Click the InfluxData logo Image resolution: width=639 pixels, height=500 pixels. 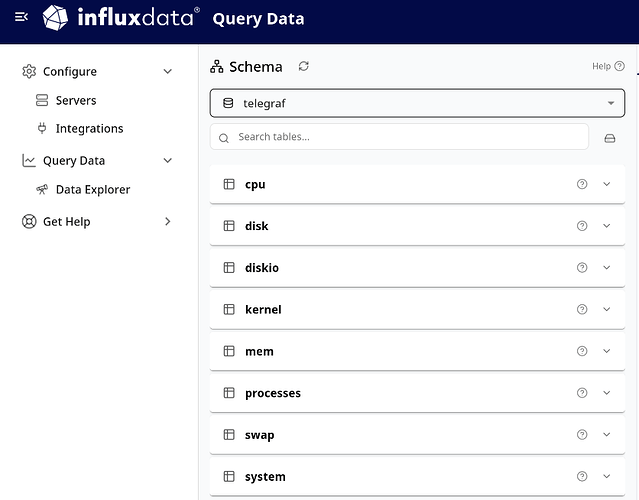[x=121, y=18]
